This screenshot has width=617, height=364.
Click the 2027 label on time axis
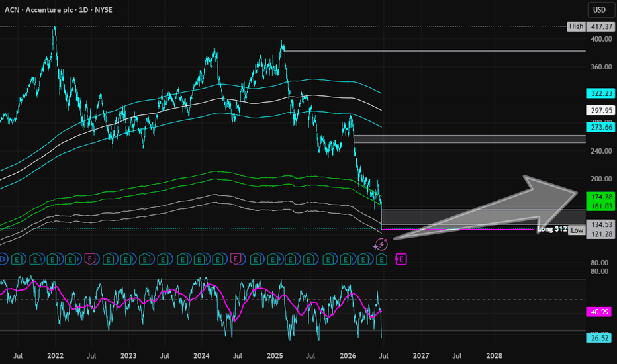[421, 356]
